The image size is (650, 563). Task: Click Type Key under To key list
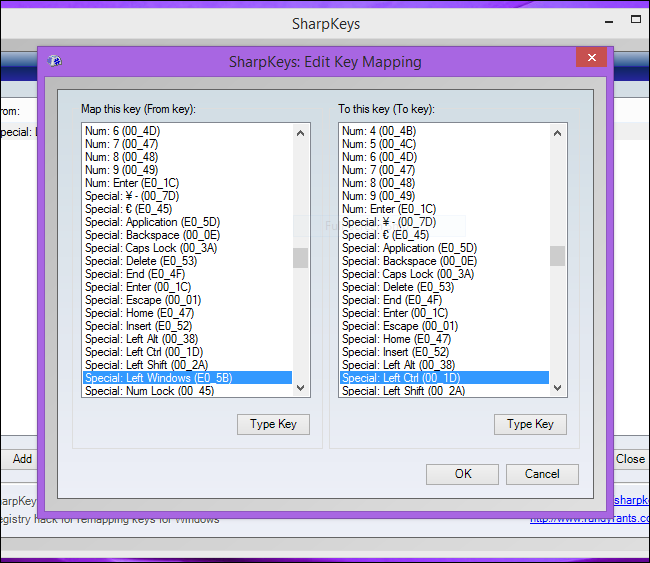530,424
